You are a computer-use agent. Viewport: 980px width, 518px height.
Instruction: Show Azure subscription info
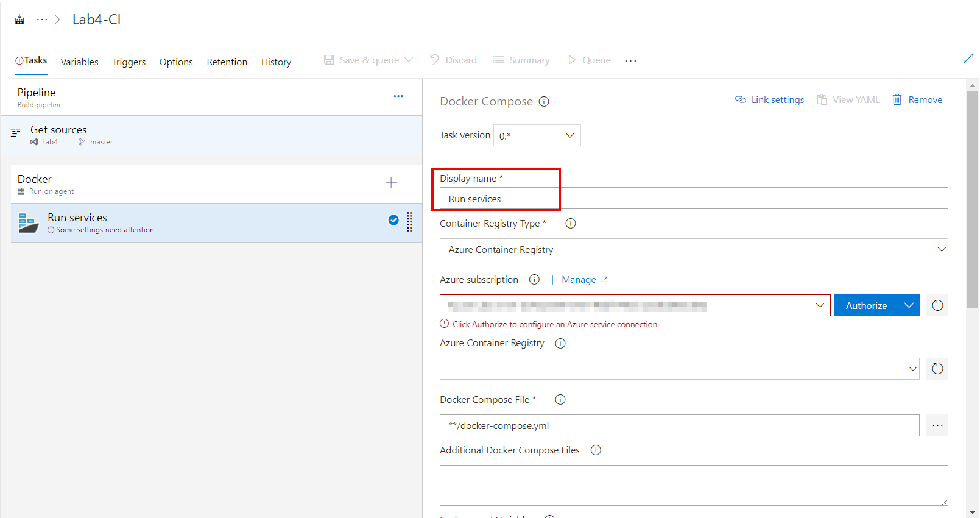[534, 280]
